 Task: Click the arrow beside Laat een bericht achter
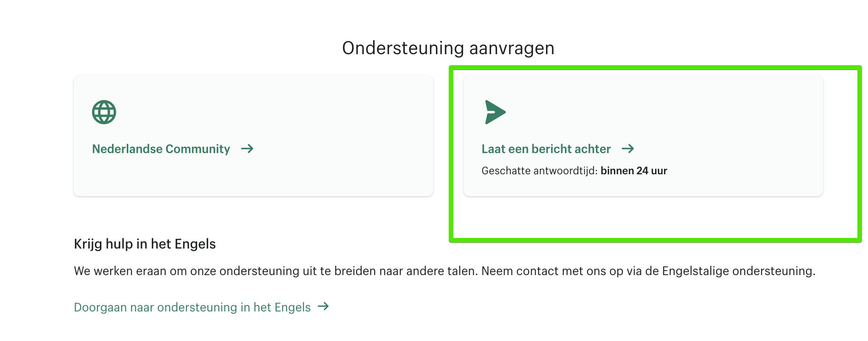point(628,149)
